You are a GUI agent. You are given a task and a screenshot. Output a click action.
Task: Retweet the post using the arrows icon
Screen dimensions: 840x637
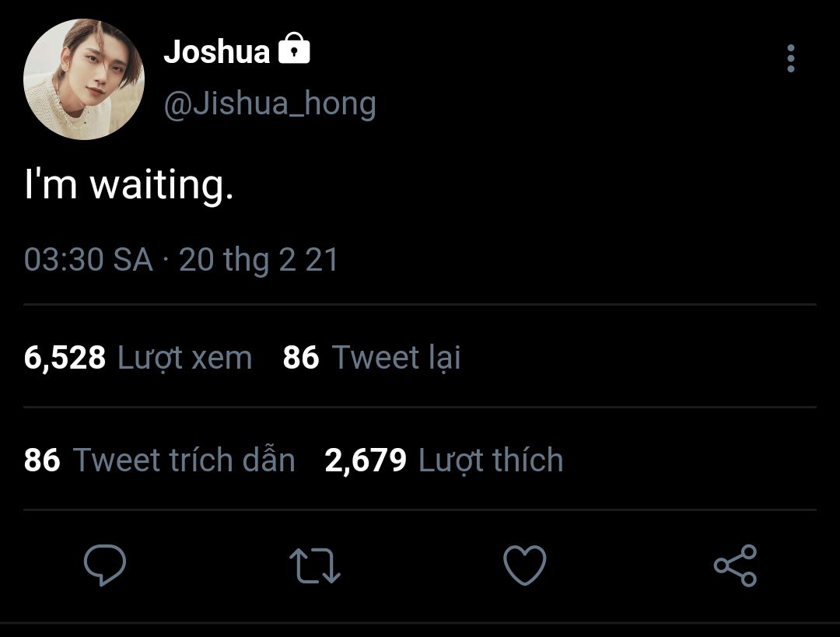coord(315,565)
